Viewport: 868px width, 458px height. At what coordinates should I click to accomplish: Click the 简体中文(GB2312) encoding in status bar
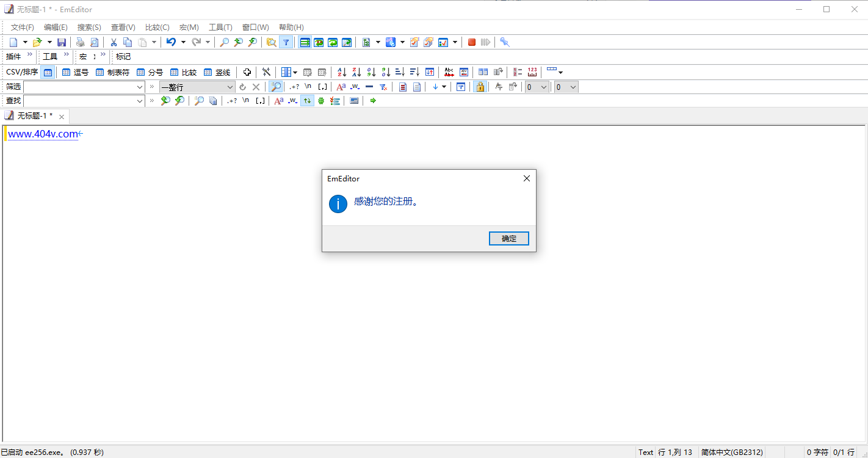coord(732,453)
